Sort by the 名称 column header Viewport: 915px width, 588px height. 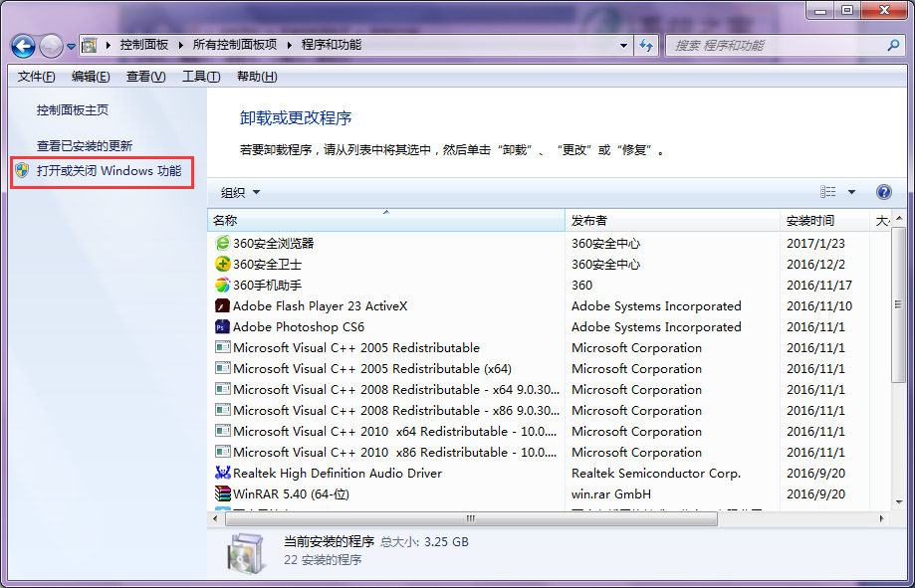point(385,221)
